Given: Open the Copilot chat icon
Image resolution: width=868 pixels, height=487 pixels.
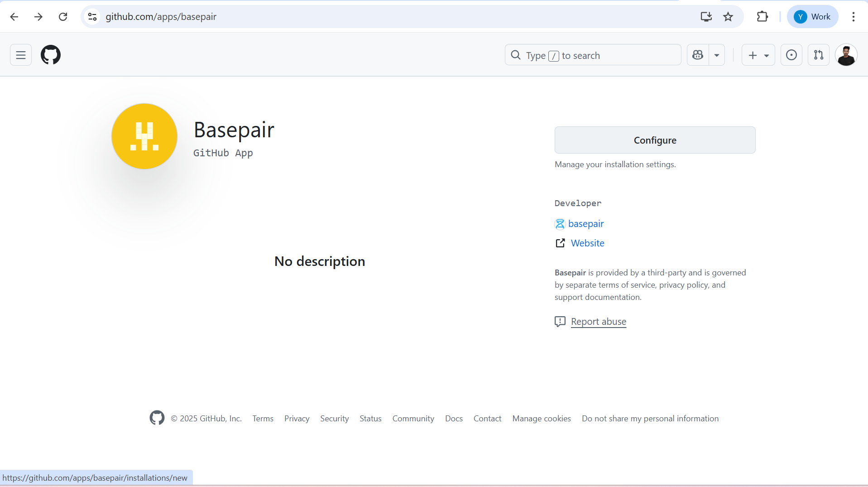Looking at the screenshot, I should coord(697,55).
